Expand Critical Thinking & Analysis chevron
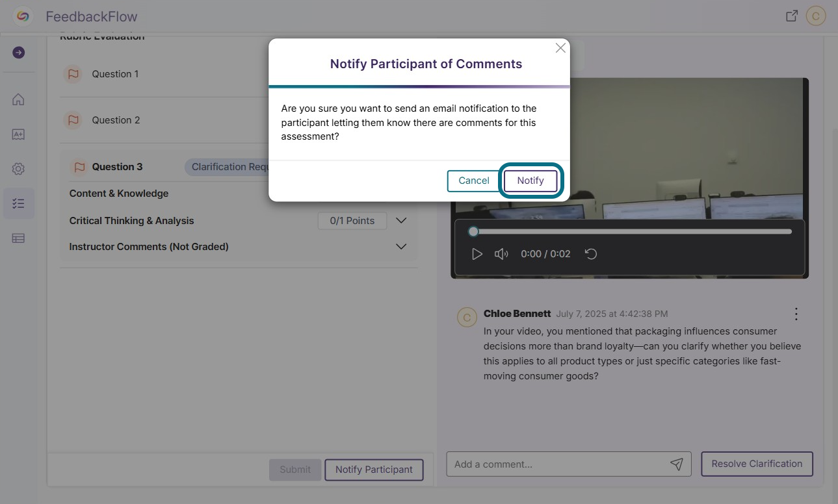This screenshot has height=504, width=838. tap(401, 221)
